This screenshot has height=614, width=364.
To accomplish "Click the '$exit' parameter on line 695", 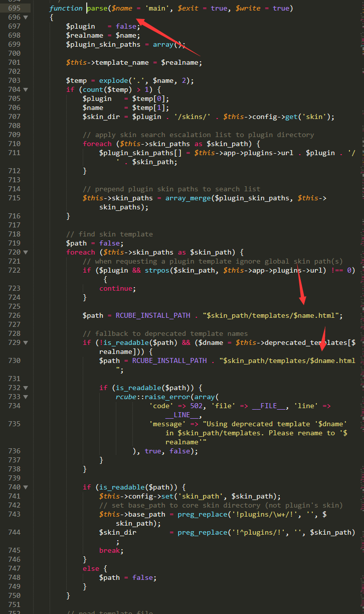I will pos(189,8).
